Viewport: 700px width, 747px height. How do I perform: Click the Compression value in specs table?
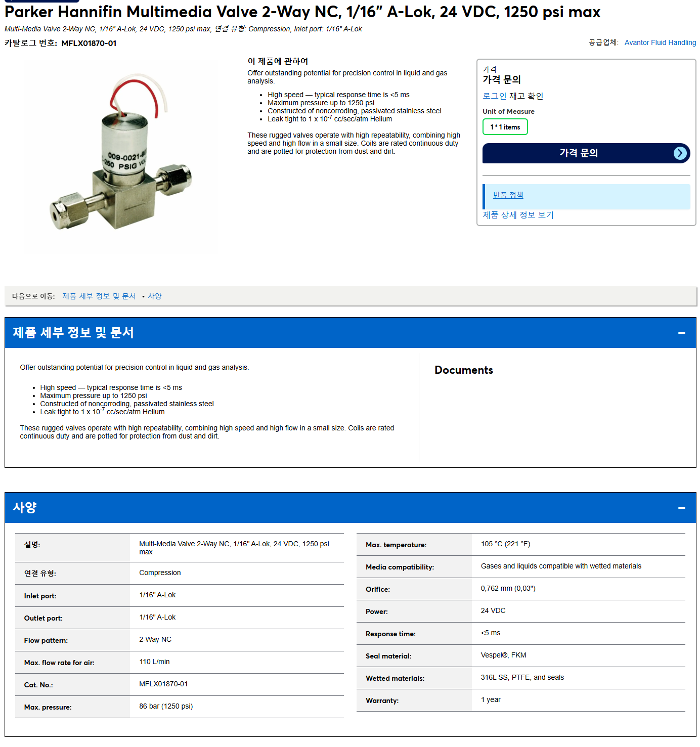point(160,573)
